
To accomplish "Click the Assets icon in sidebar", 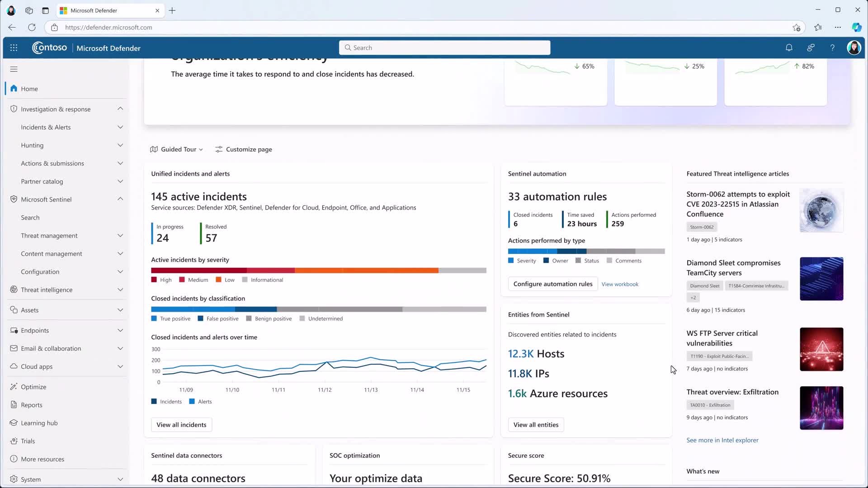I will click(14, 310).
